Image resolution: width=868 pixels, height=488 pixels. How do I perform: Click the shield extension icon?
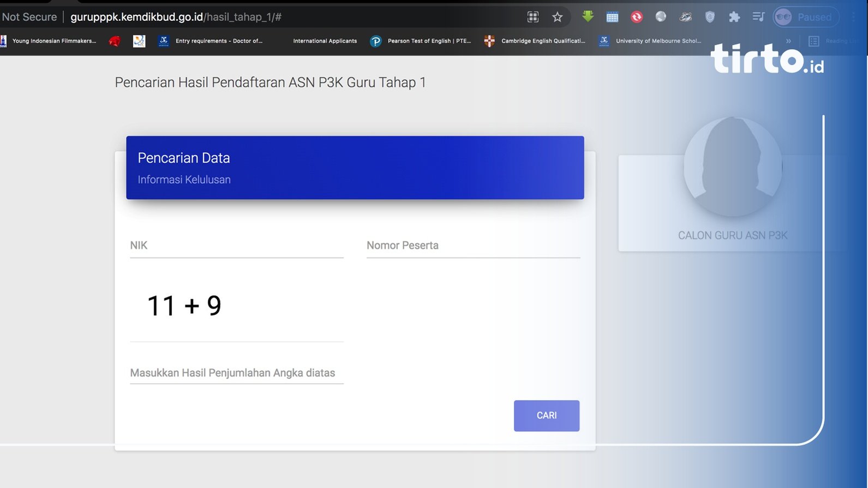[x=710, y=17]
